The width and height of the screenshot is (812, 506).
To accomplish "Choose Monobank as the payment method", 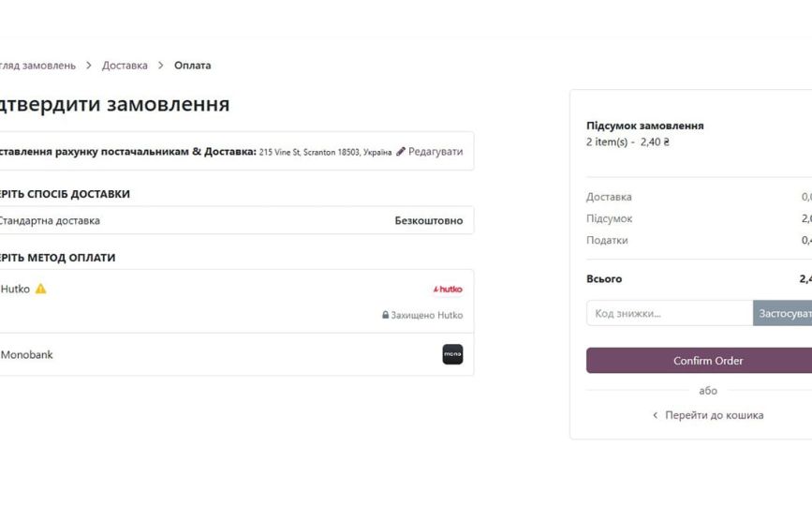I will point(27,355).
